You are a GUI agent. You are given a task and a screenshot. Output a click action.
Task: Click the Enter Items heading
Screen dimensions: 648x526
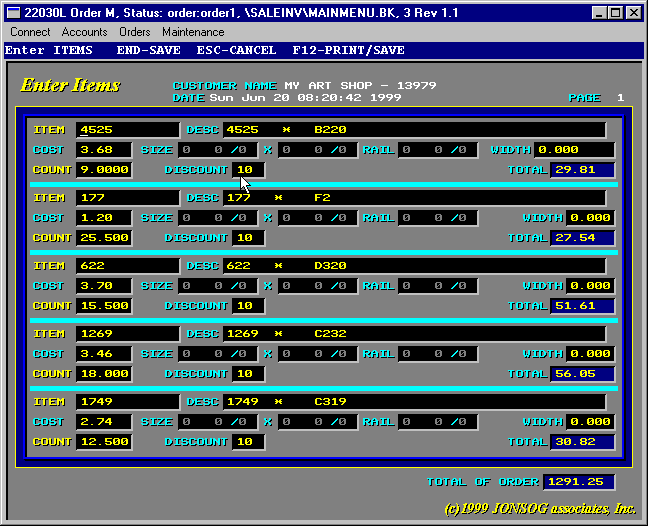[70, 85]
